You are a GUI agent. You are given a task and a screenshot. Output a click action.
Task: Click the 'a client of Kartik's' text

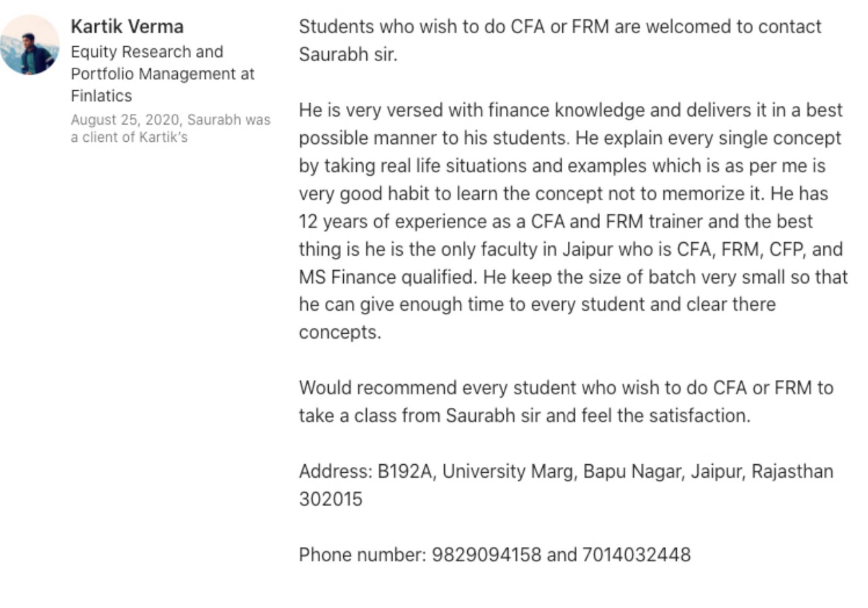point(129,138)
